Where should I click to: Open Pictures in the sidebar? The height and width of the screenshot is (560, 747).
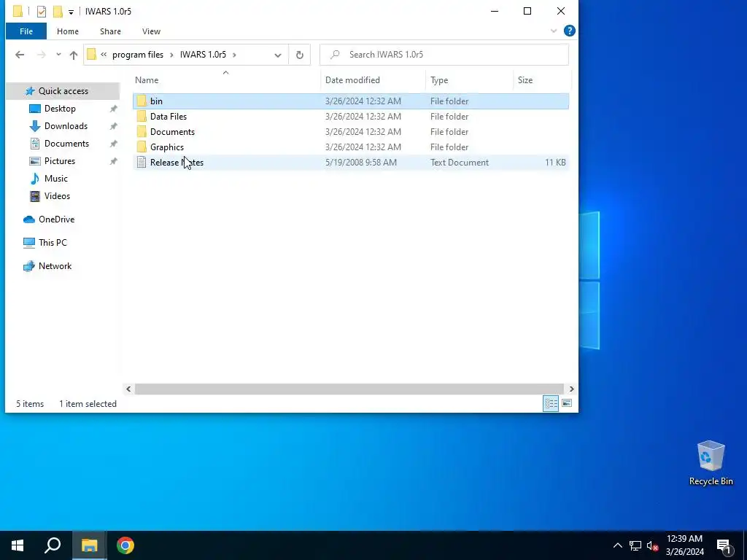point(60,161)
